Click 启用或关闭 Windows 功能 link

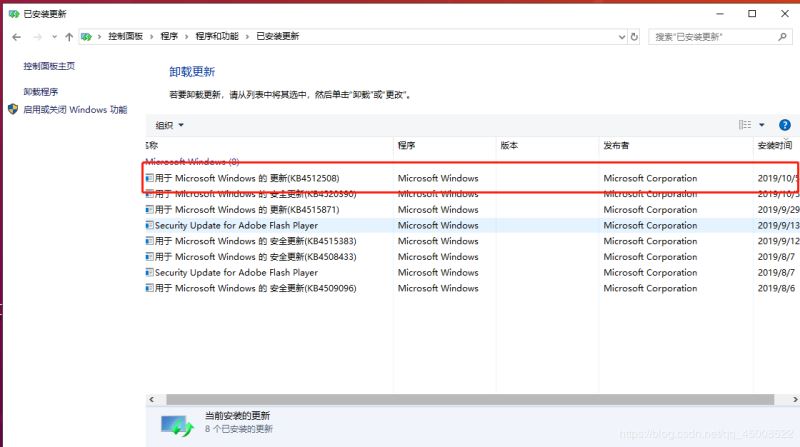click(x=75, y=109)
